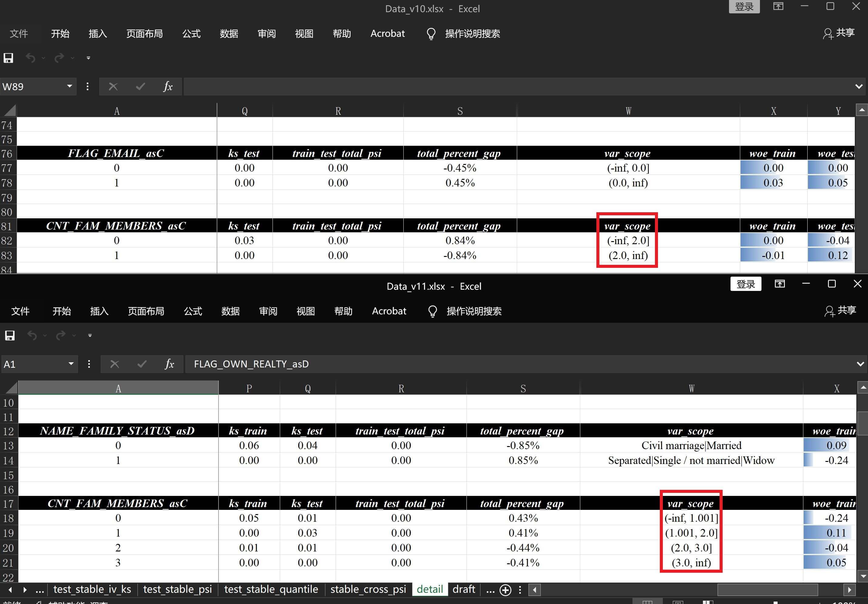Expand formula bar in Data_v11 window
Viewport: 868px width, 604px height.
pyautogui.click(x=860, y=364)
